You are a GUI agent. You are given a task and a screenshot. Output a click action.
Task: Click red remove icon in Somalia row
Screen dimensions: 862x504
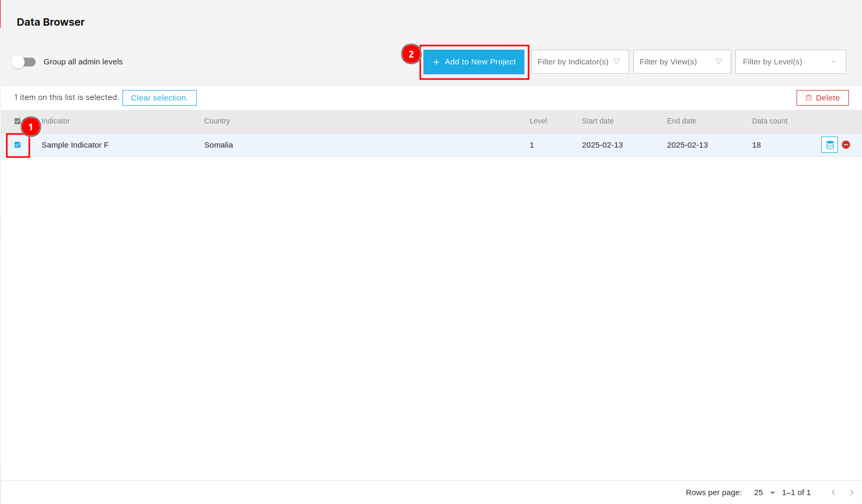(x=846, y=145)
